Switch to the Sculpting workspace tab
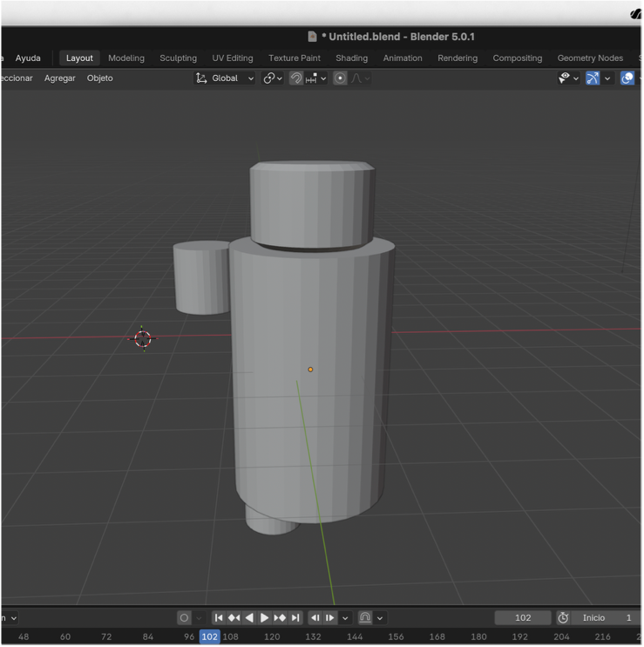This screenshot has height=647, width=644. coord(178,58)
